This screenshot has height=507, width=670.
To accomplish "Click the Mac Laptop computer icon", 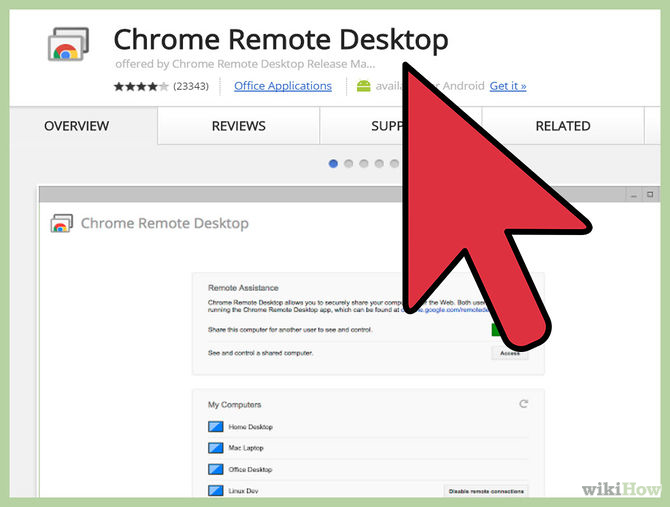I will coord(215,448).
